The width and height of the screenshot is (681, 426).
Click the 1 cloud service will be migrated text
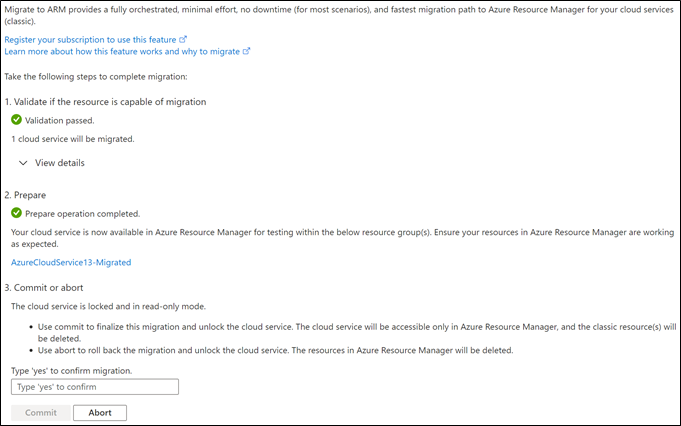(73, 139)
